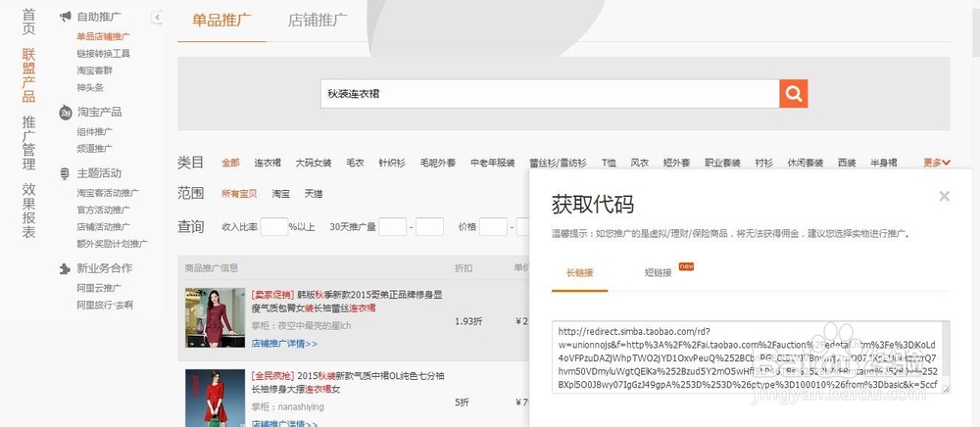This screenshot has height=427, width=980.
Task: Switch to the 单品推广 tab
Action: 221,20
